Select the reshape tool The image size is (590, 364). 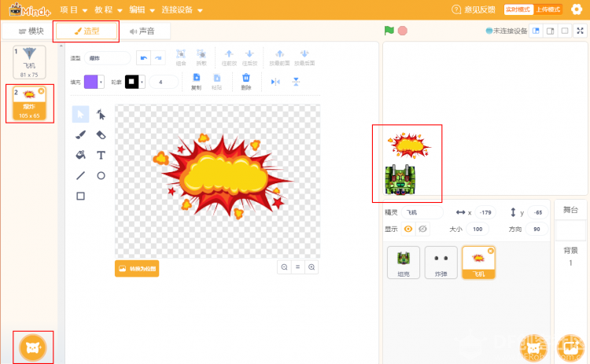point(101,114)
